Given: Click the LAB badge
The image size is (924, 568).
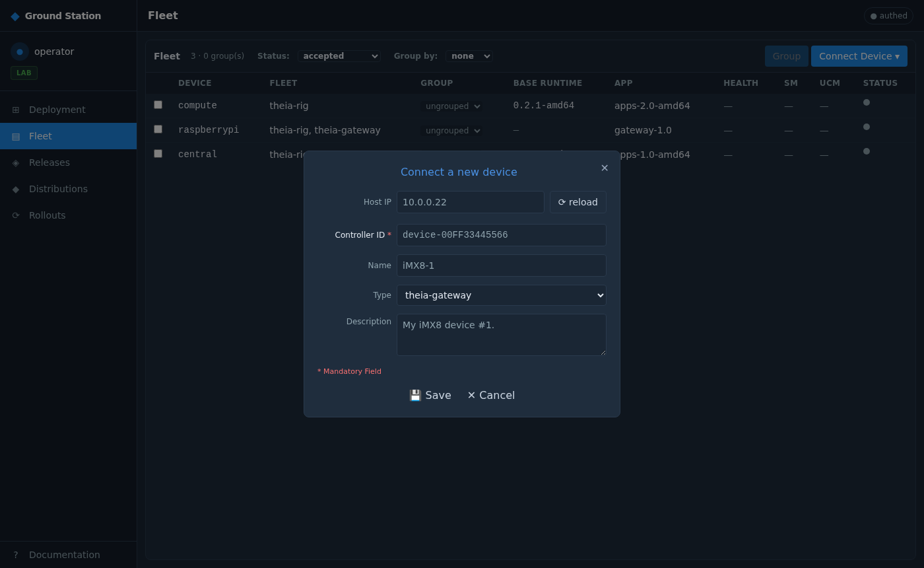Looking at the screenshot, I should click(x=24, y=73).
